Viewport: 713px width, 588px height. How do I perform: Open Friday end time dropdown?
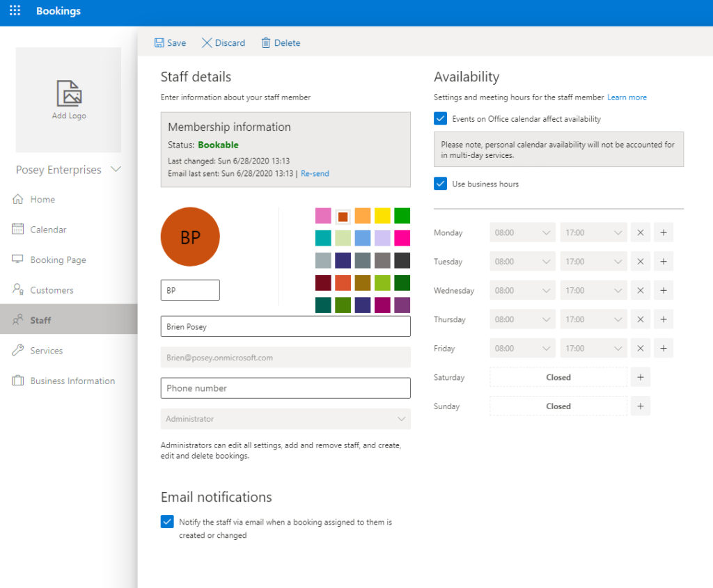593,349
